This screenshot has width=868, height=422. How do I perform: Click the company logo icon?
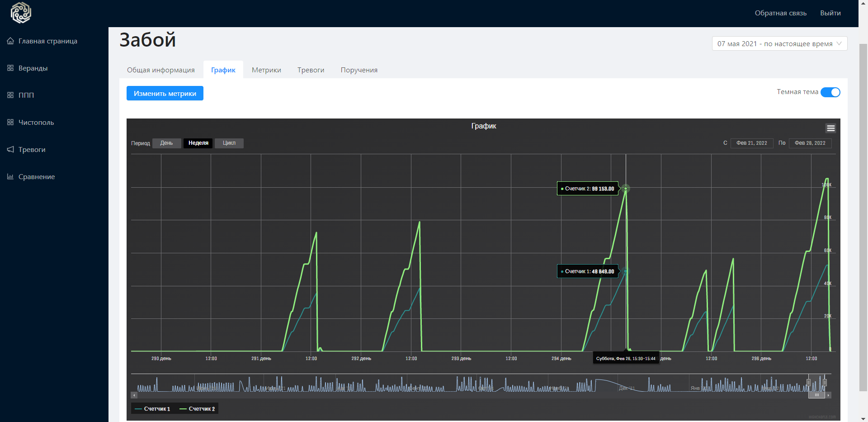[21, 13]
